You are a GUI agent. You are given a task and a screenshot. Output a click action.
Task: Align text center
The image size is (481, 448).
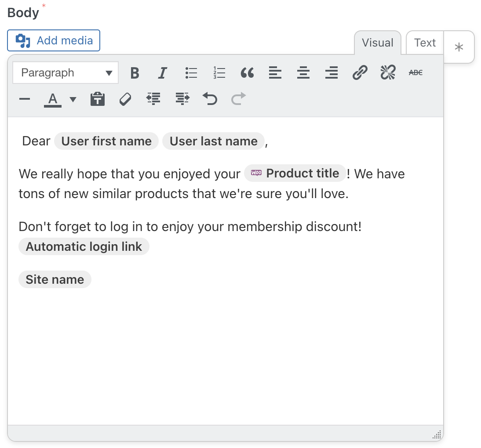click(303, 73)
